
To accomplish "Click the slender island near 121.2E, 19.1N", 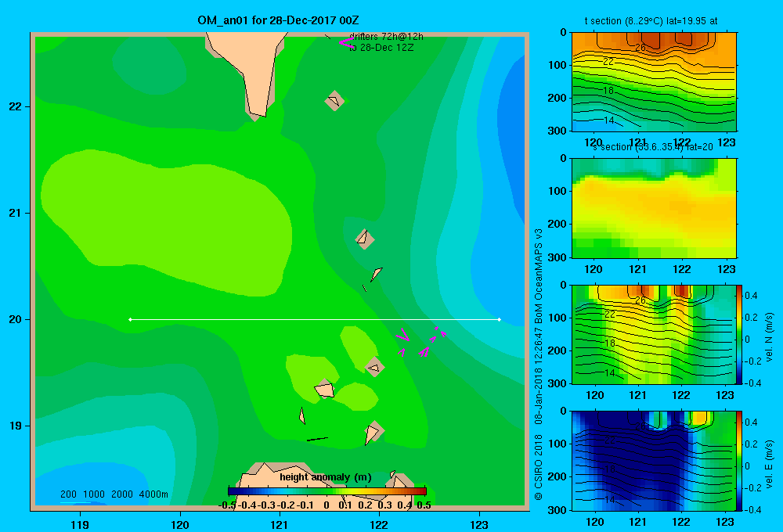I will (302, 415).
